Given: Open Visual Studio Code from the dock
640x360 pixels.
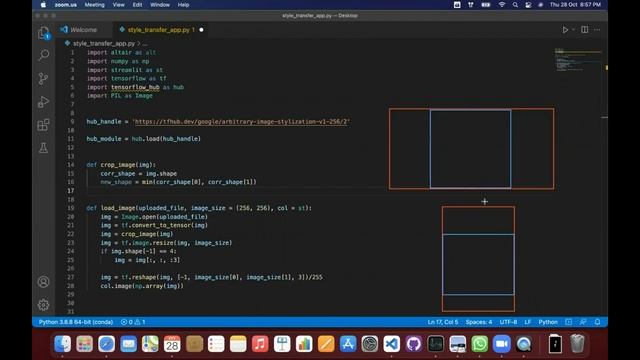Looking at the screenshot, I should (391, 344).
